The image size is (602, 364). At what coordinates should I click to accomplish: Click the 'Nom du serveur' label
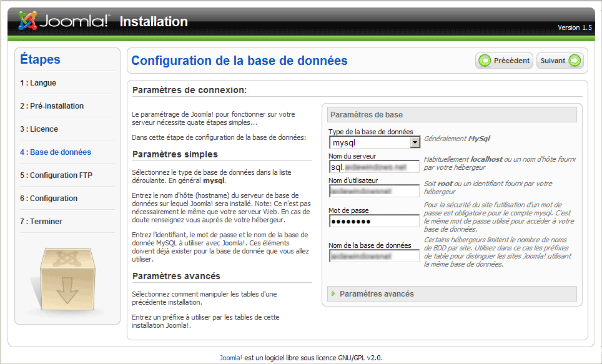click(x=352, y=156)
